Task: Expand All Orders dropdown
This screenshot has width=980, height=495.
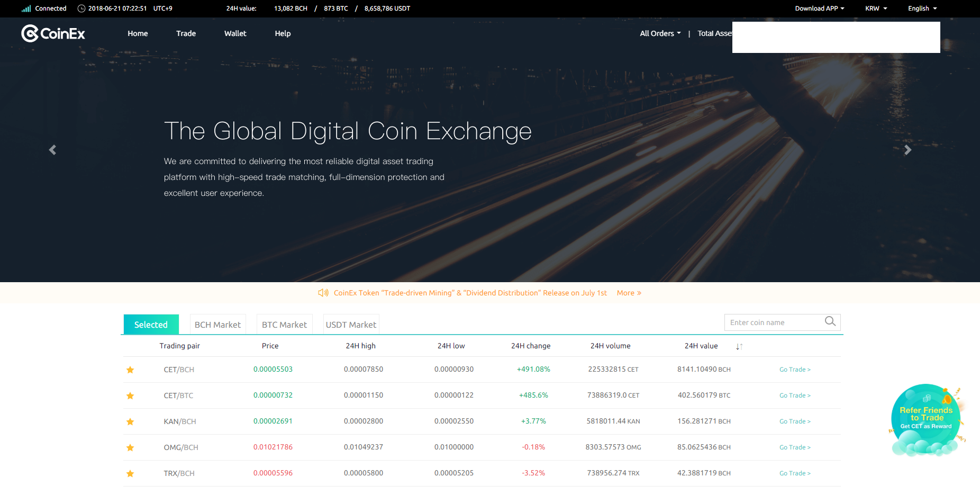Action: (660, 33)
